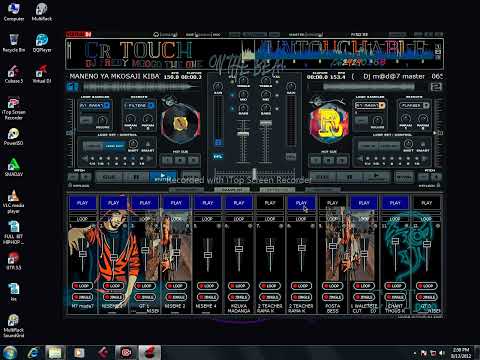Click right channel volume fader
The image size is (480, 360).
[x=266, y=123]
